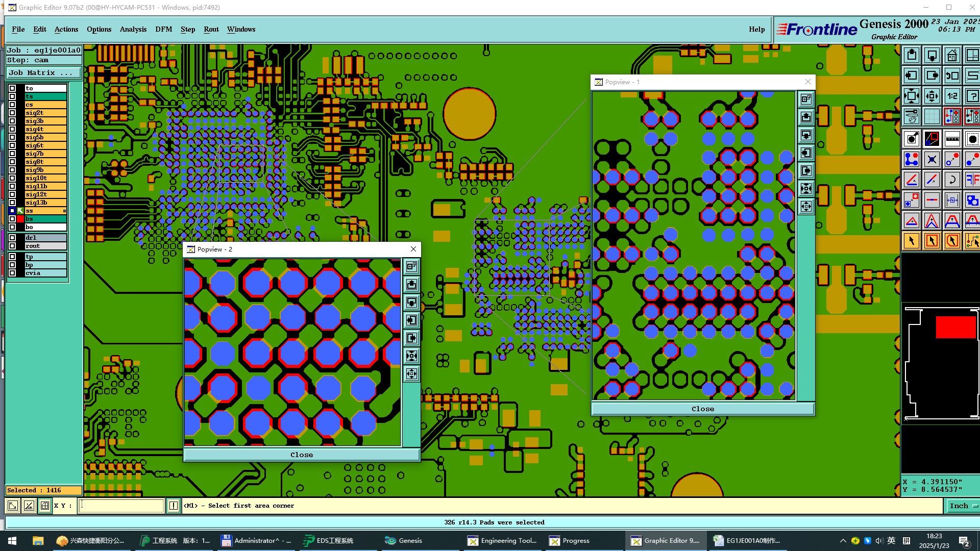Open the Analysis menu
The height and width of the screenshot is (551, 980).
tap(133, 29)
